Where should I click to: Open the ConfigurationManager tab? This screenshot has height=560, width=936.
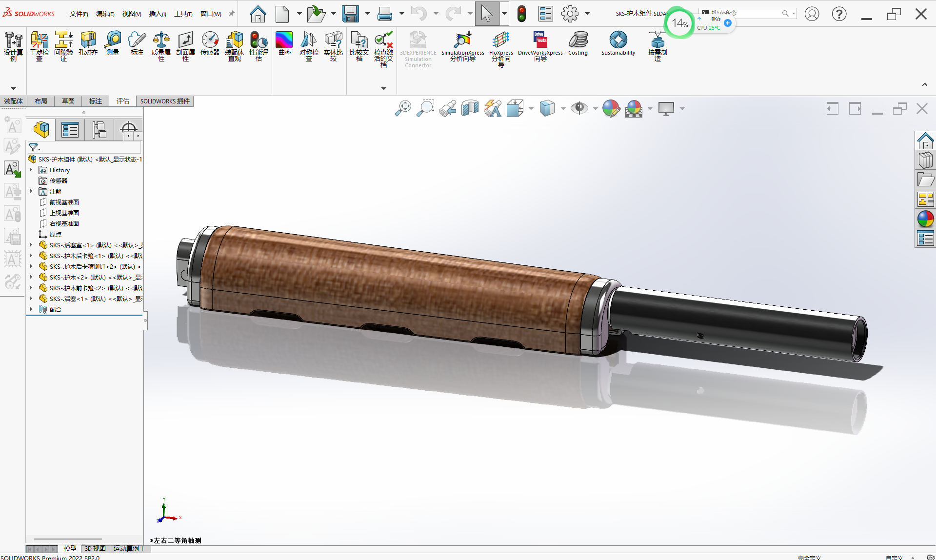point(99,130)
